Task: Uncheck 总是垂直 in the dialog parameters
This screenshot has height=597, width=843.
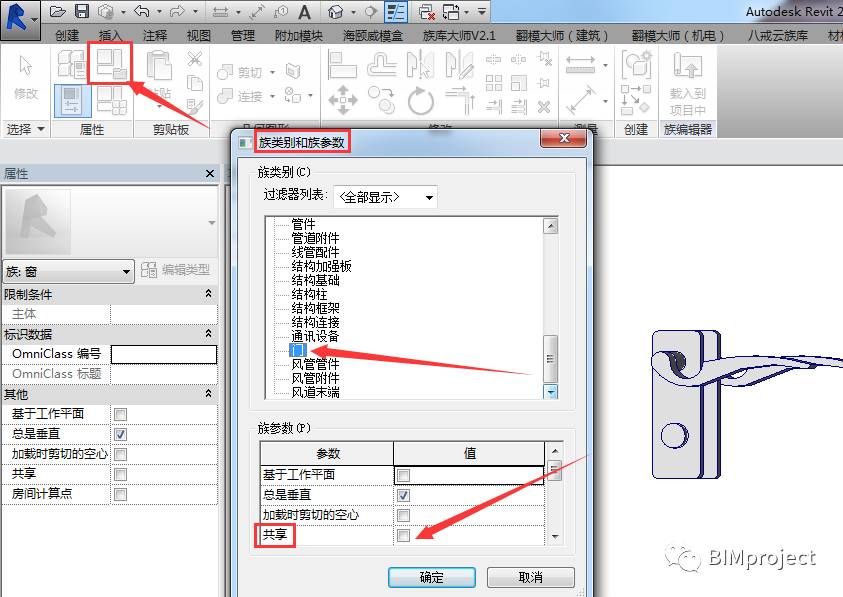Action: point(403,495)
